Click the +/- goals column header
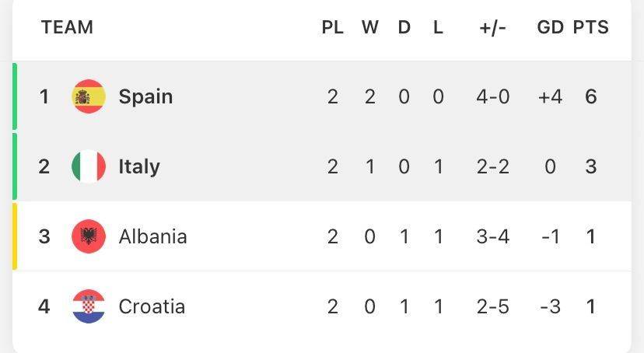 pos(492,27)
